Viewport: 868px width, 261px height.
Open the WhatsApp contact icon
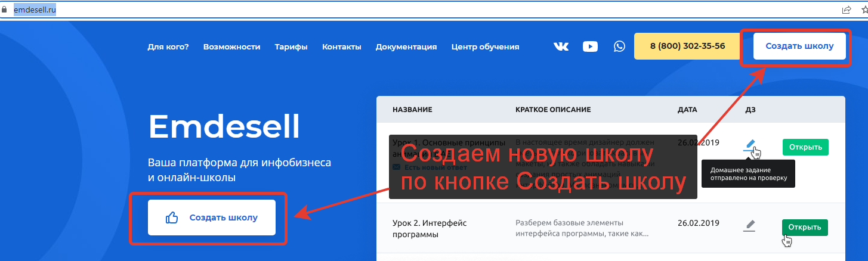(619, 46)
